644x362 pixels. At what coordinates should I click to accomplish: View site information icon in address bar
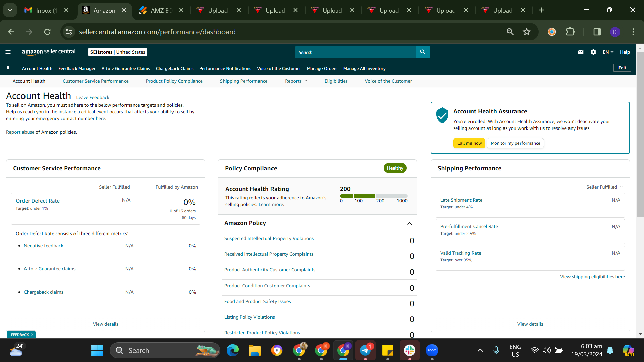[x=69, y=32]
